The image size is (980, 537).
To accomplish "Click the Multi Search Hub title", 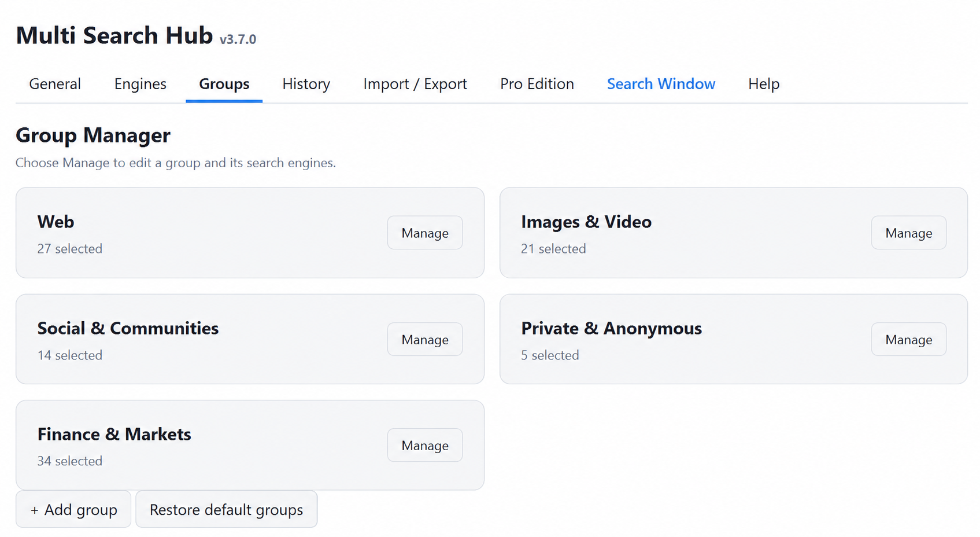I will click(x=114, y=35).
